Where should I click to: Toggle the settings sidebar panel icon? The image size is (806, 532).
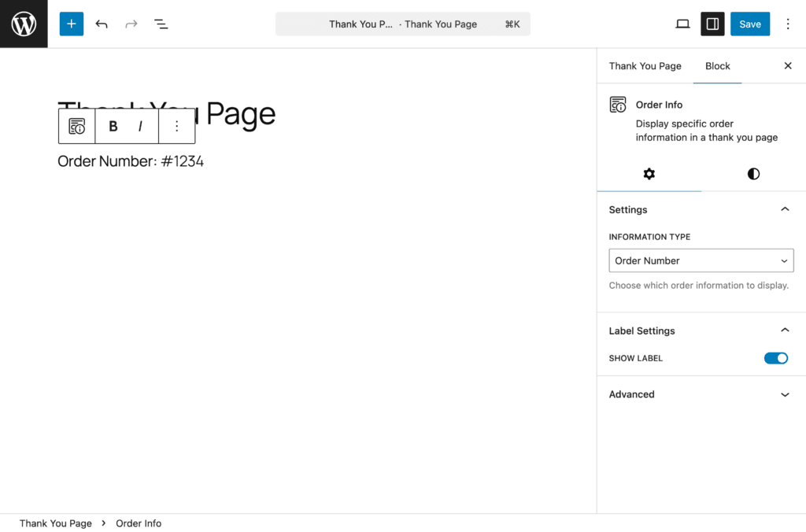pyautogui.click(x=712, y=24)
